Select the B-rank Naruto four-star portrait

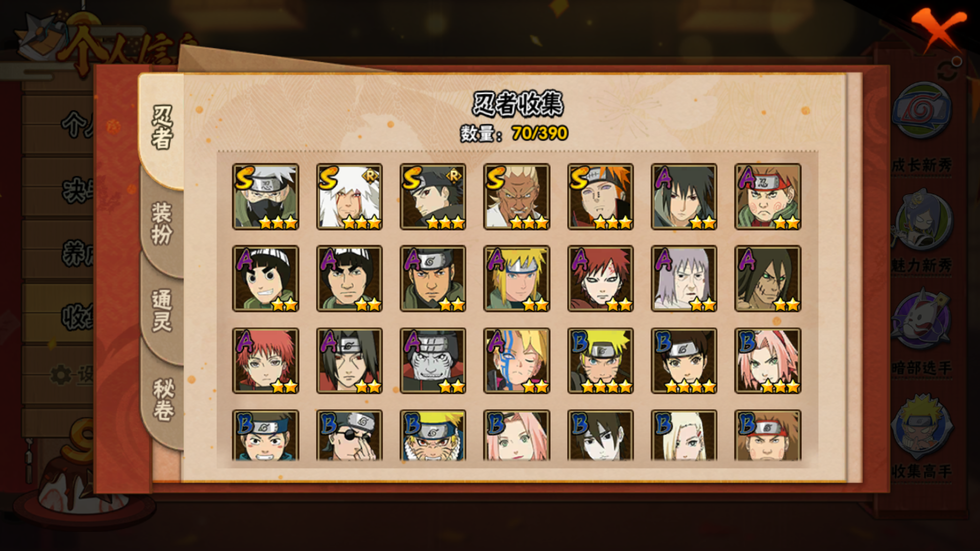point(600,361)
